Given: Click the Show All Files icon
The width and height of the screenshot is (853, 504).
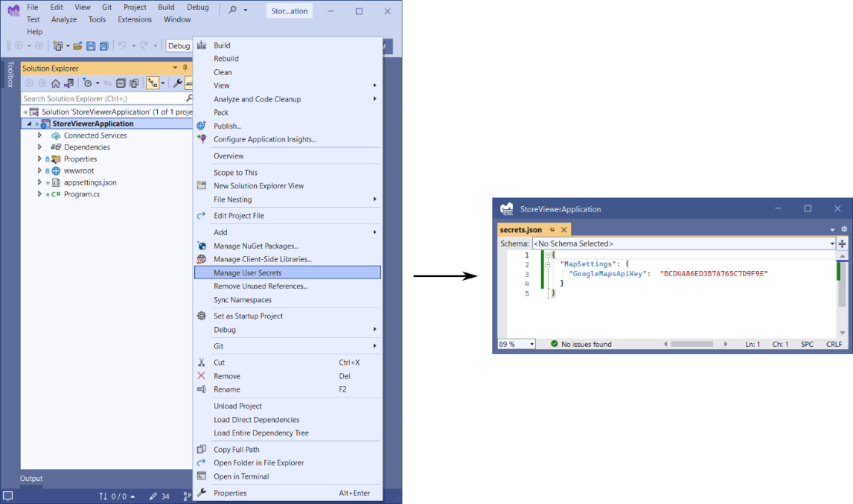Looking at the screenshot, I should [x=134, y=83].
